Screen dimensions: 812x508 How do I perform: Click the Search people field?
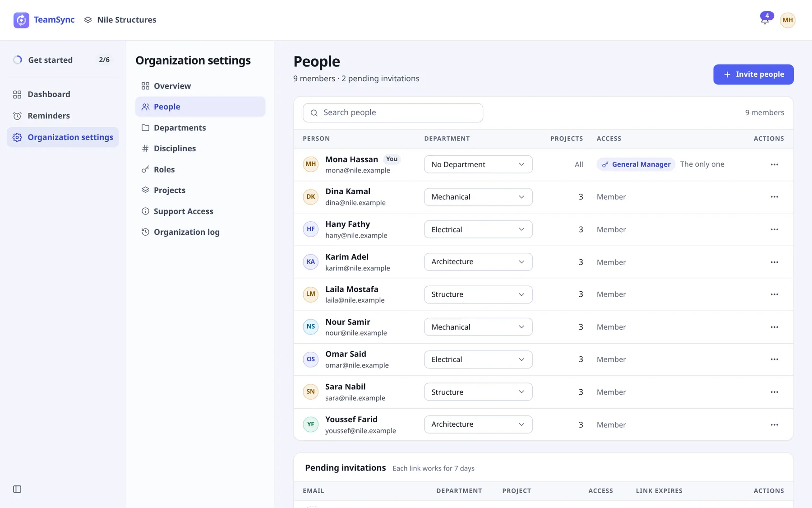pos(393,113)
